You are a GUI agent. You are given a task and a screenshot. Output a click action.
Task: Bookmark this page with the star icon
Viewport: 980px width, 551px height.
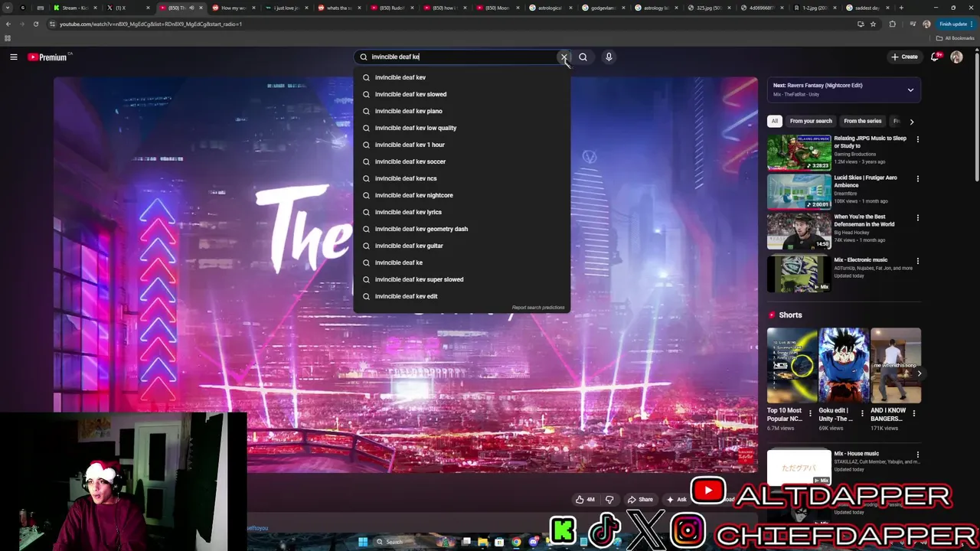pos(873,24)
